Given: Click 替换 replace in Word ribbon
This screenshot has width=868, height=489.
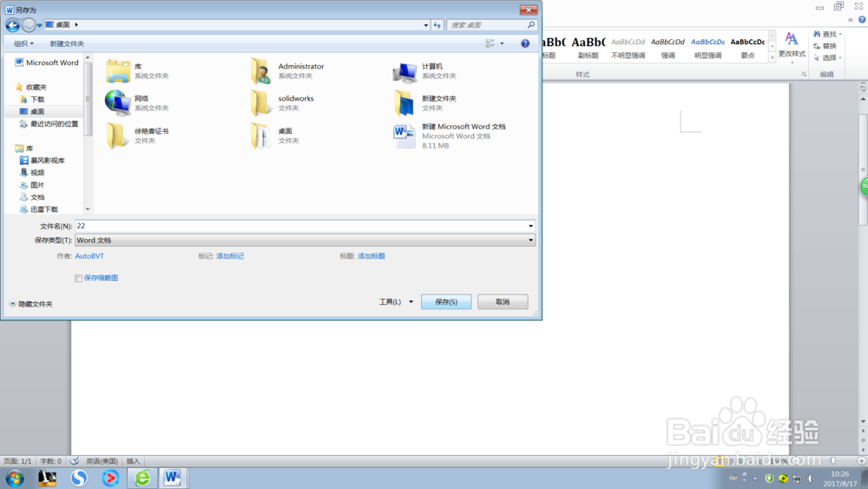Looking at the screenshot, I should click(x=825, y=46).
